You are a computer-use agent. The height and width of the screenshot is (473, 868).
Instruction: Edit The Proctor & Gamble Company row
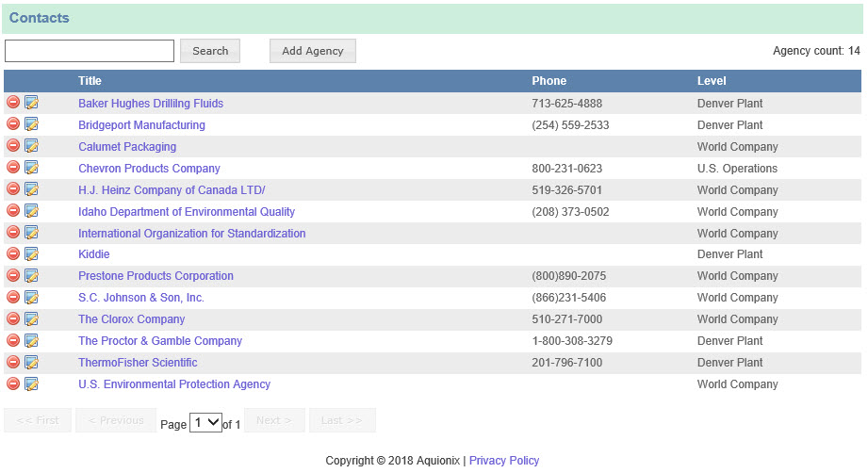31,340
